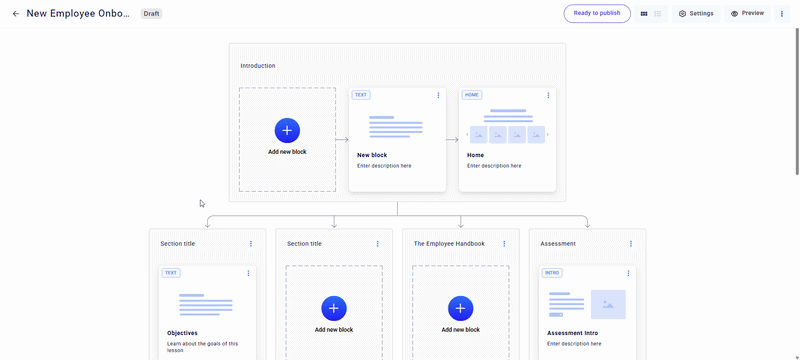Click the Home card title
Screen dimensions: 800x360
click(x=476, y=155)
